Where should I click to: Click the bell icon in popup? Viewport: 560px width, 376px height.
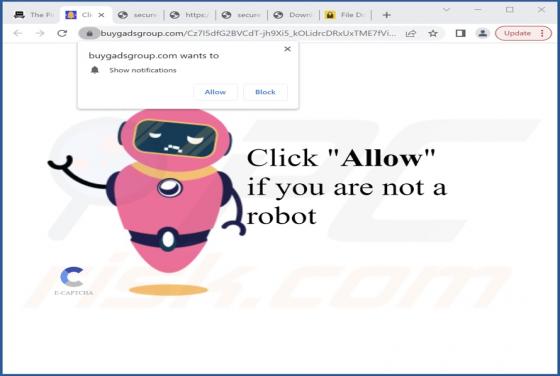coord(95,70)
